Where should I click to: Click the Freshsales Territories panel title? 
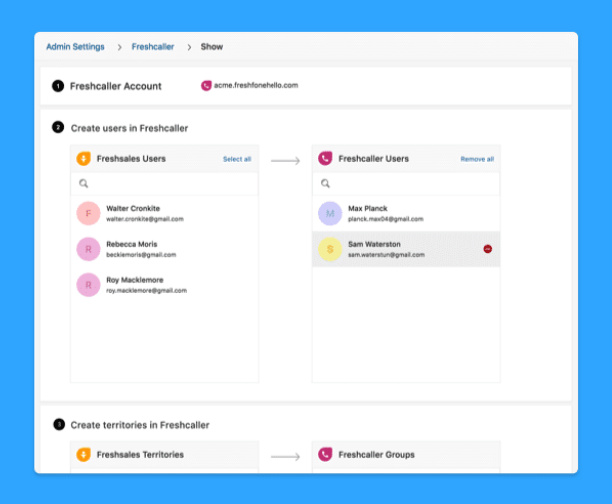coord(140,455)
